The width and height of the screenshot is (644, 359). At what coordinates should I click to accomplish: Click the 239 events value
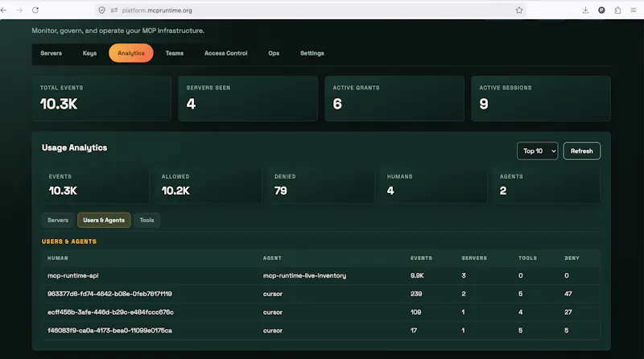pos(416,294)
